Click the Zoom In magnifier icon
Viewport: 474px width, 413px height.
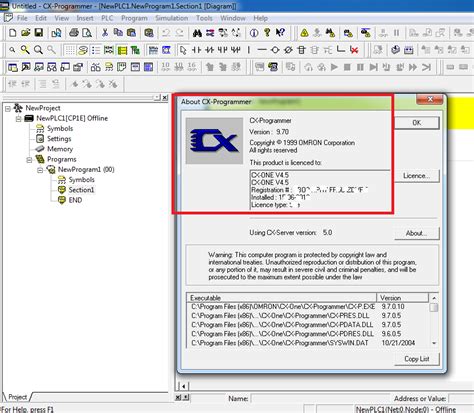(25, 50)
